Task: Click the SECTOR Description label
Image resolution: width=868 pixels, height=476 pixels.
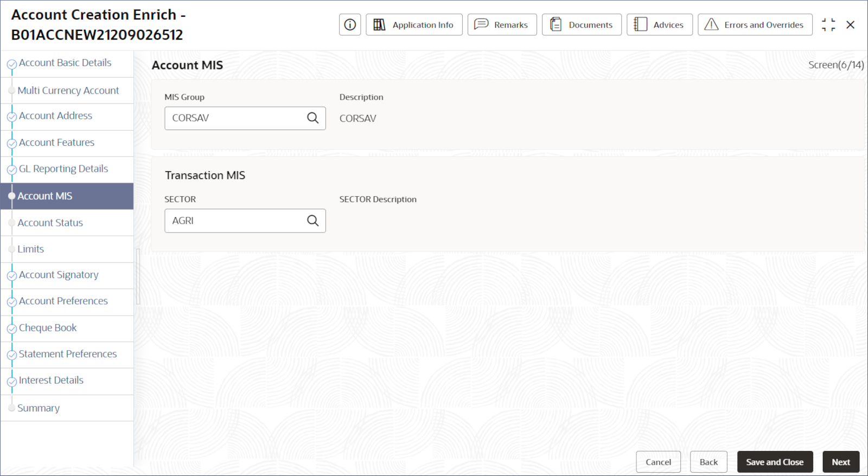Action: (x=378, y=200)
